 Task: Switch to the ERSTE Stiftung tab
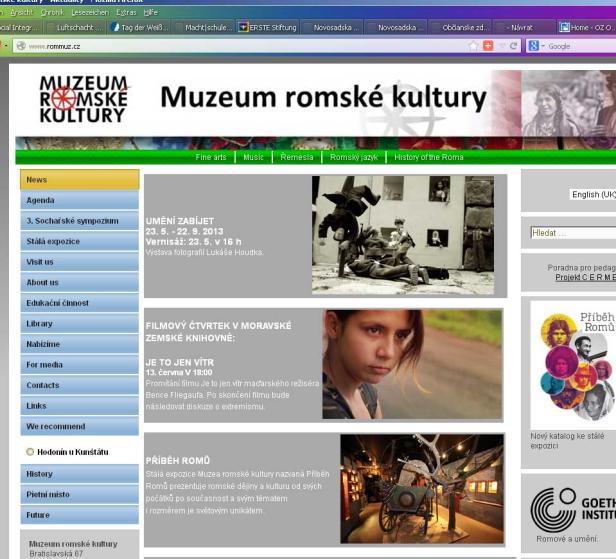268,27
